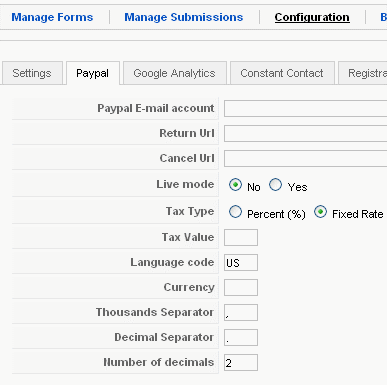Click the Cancel Url label text

[187, 158]
